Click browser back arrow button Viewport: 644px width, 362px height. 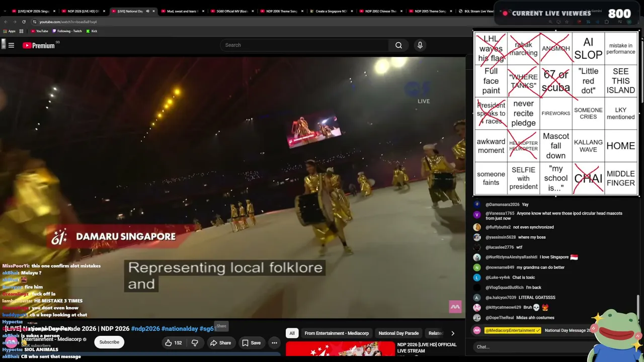tap(6, 22)
